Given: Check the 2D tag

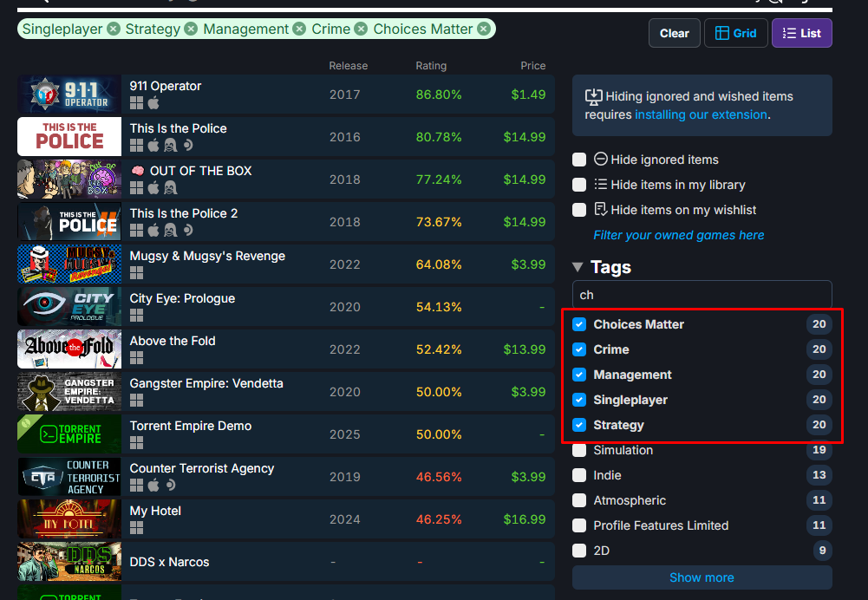Looking at the screenshot, I should click(x=579, y=551).
